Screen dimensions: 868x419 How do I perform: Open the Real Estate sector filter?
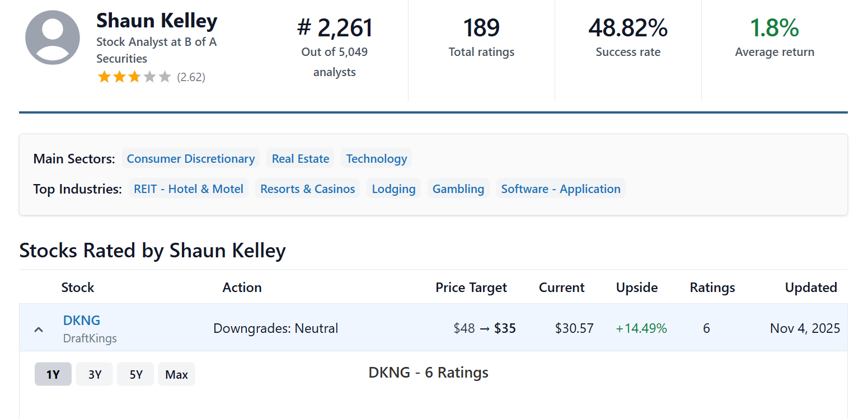point(300,158)
